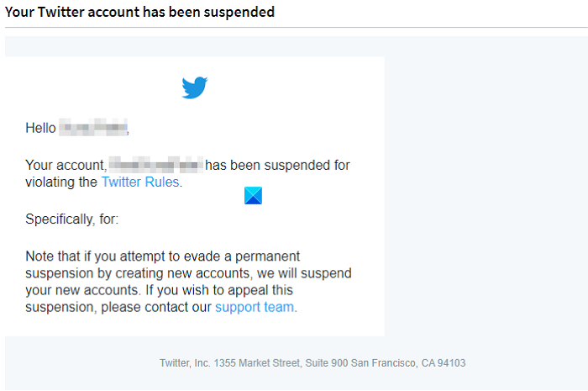The height and width of the screenshot is (391, 588).
Task: Click the blue square watermark icon
Action: coord(253,196)
